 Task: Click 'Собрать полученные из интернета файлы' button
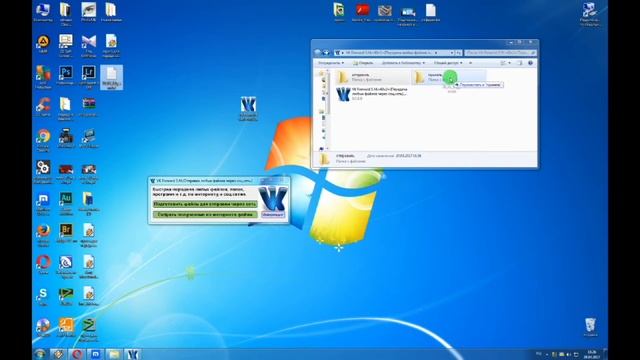(x=205, y=214)
